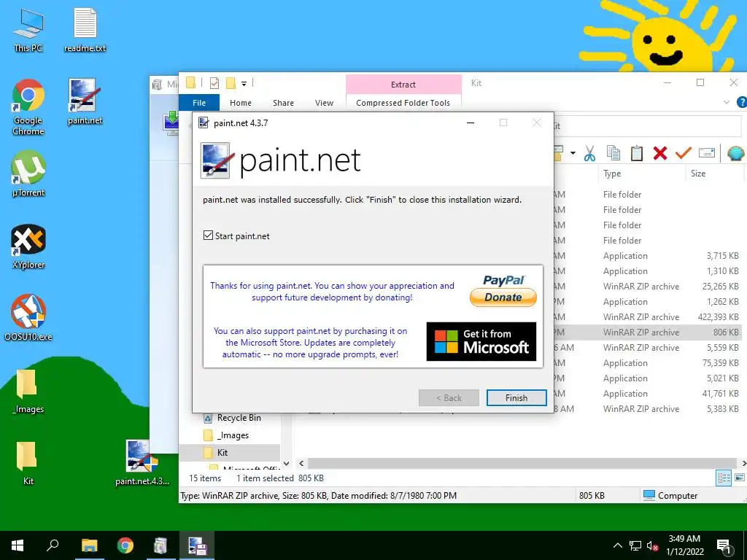The height and width of the screenshot is (560, 747).
Task: Click the new folder icon in quick access toolbar
Action: tap(231, 83)
